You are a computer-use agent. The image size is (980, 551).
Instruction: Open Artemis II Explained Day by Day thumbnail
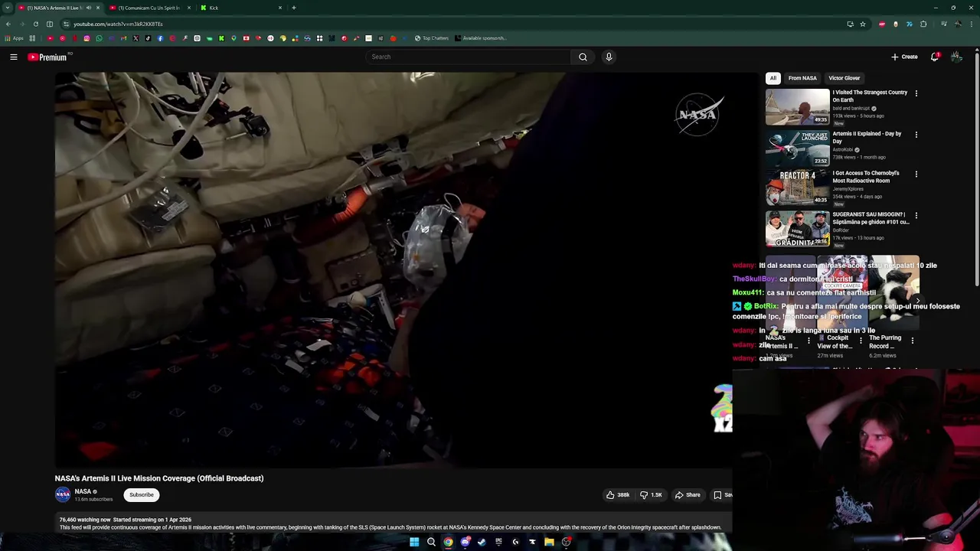pyautogui.click(x=797, y=148)
